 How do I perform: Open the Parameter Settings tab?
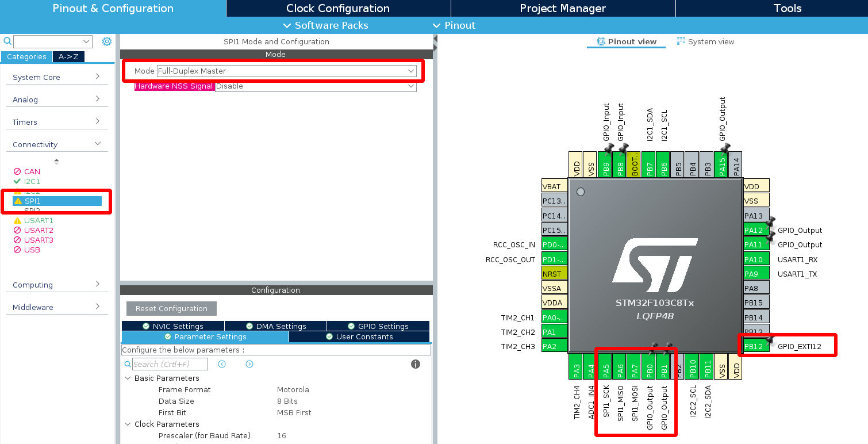(x=205, y=337)
